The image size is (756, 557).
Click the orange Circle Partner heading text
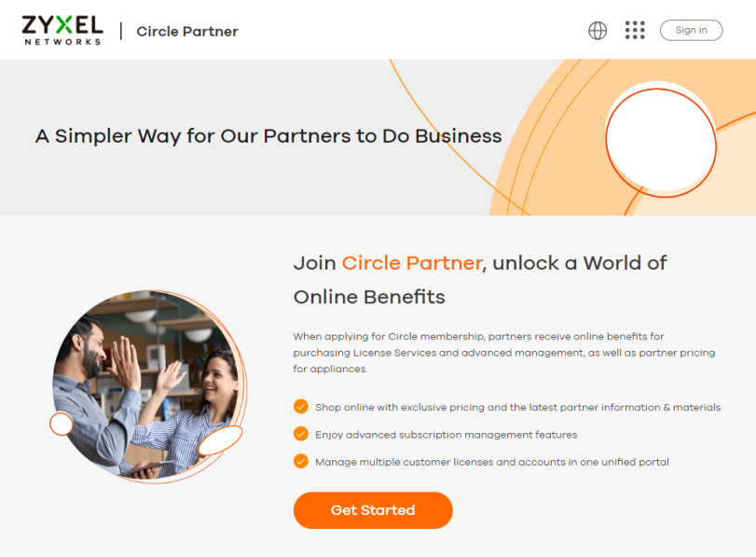point(412,263)
